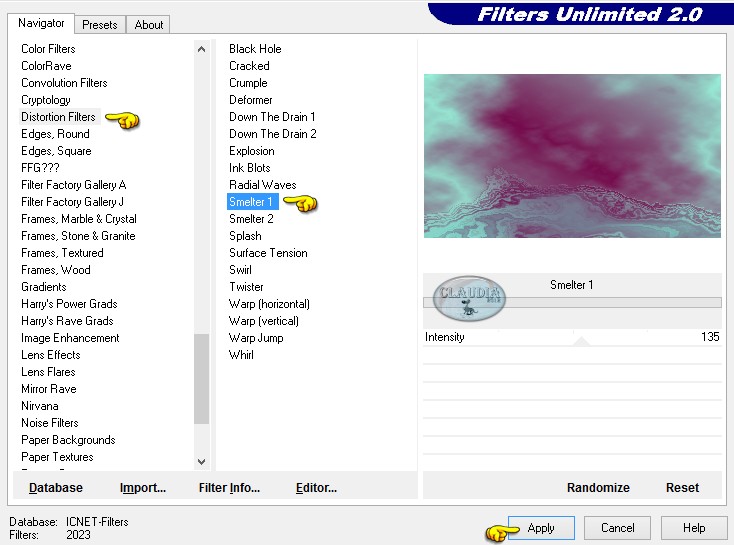Select the Smelter 1 filter
Viewport: 734px width, 545px height.
pos(253,202)
